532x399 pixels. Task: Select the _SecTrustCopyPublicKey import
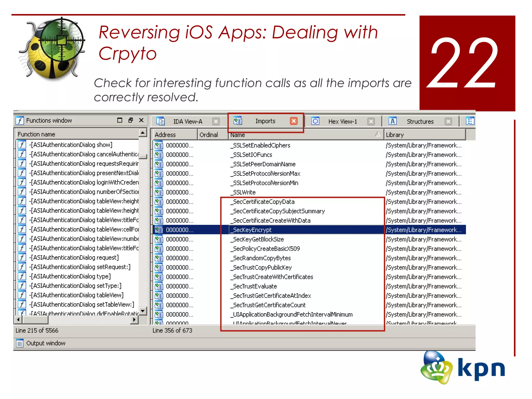click(x=261, y=267)
